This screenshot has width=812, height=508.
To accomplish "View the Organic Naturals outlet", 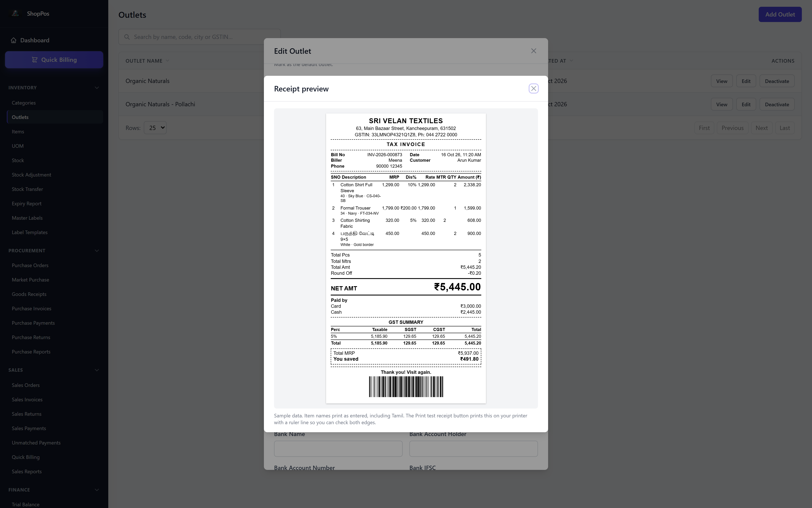I will [721, 81].
